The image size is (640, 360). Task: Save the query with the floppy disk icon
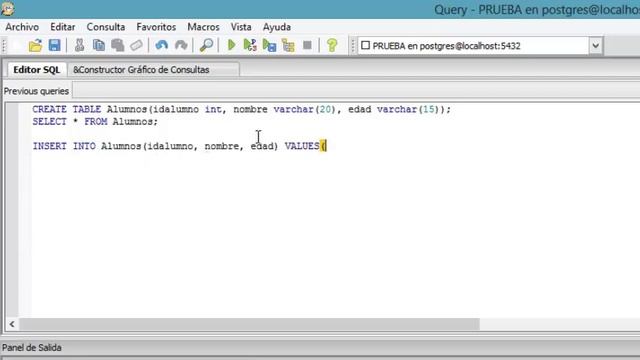tap(54, 45)
